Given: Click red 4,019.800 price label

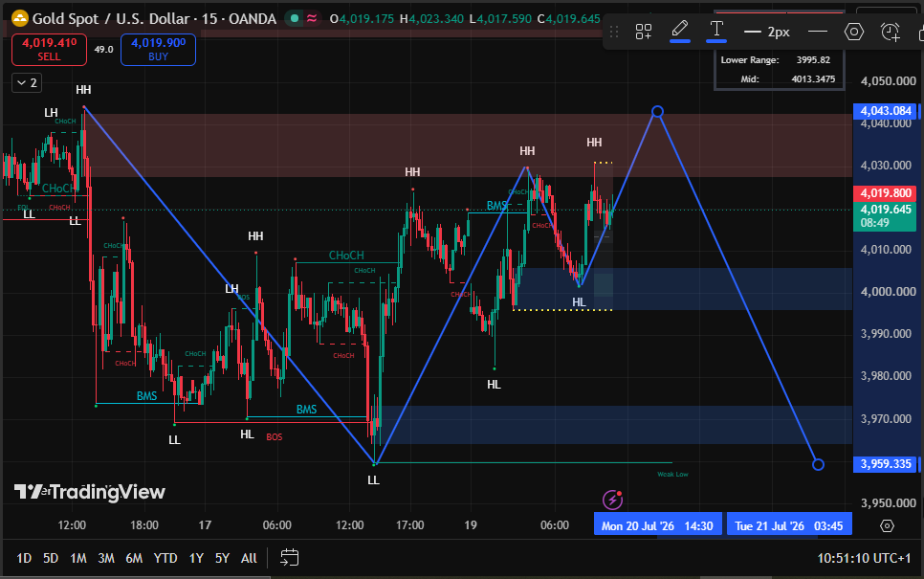Looking at the screenshot, I should point(885,192).
